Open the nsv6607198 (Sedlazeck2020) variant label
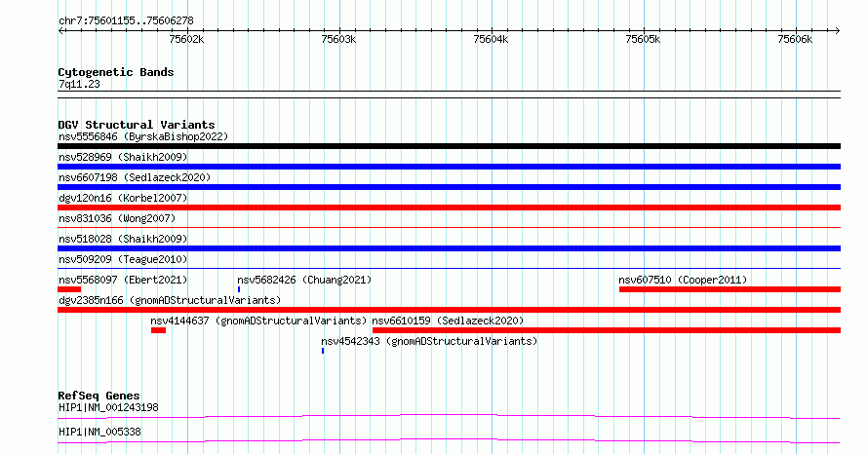Image resolution: width=868 pixels, height=454 pixels. [x=135, y=177]
